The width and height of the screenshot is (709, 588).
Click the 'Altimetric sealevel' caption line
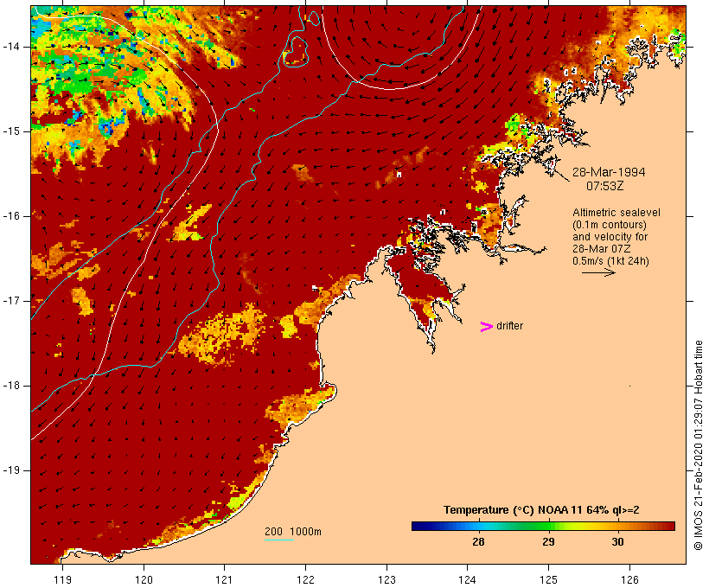click(616, 213)
